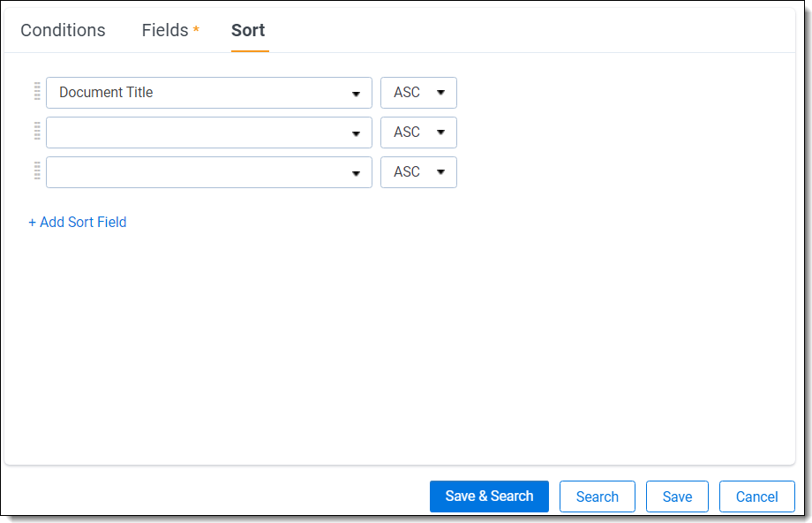This screenshot has height=523, width=812.
Task: Click drag handle of second sort row
Action: (37, 132)
